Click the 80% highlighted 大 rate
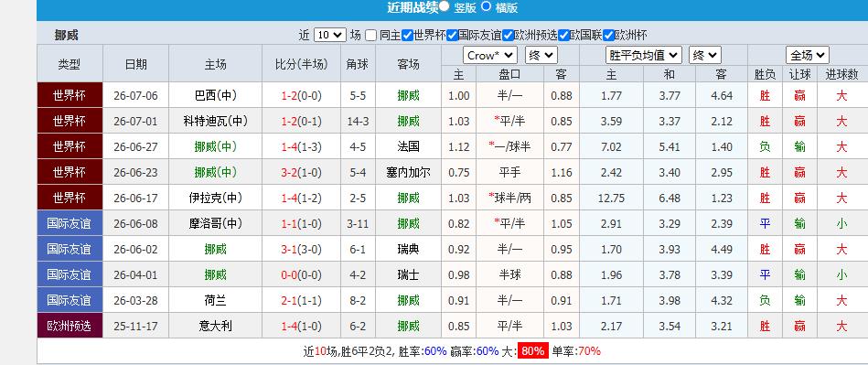 coord(533,350)
